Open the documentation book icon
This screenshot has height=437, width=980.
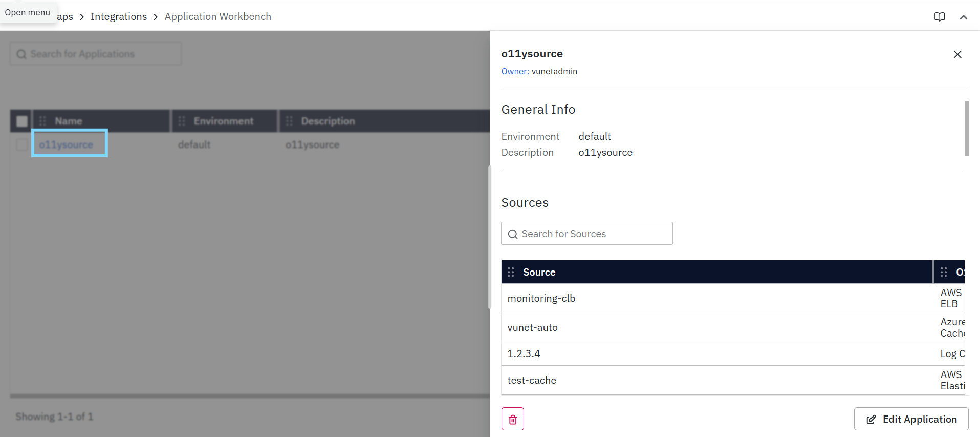939,17
